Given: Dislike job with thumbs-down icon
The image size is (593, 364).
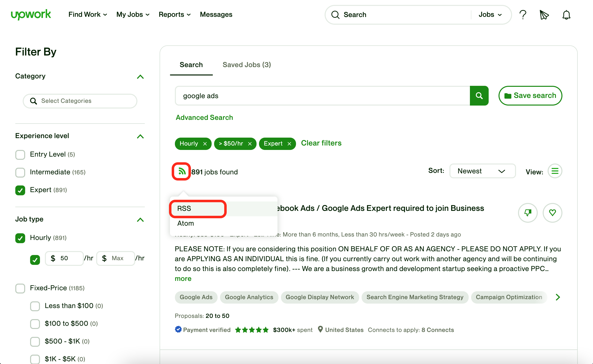Looking at the screenshot, I should tap(528, 213).
